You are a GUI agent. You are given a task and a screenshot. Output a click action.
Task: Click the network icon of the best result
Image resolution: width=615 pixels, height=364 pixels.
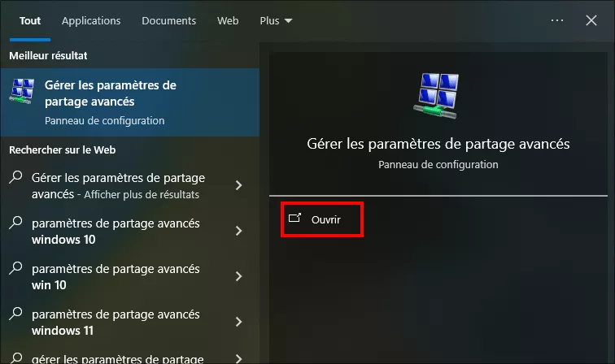click(22, 91)
